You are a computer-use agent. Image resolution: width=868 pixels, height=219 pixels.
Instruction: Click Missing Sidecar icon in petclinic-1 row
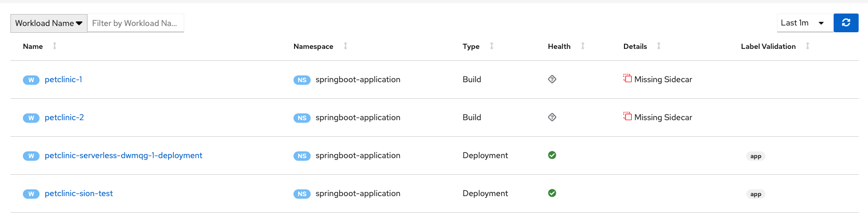pyautogui.click(x=628, y=79)
